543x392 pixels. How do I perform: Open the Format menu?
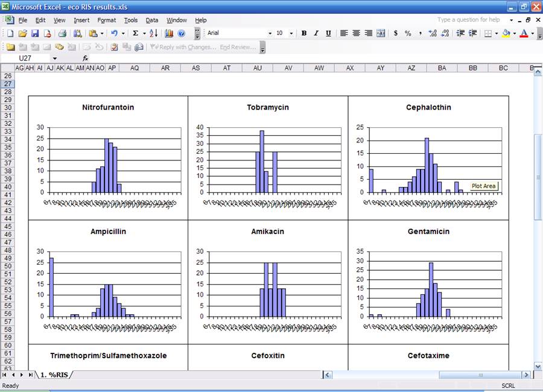[107, 20]
